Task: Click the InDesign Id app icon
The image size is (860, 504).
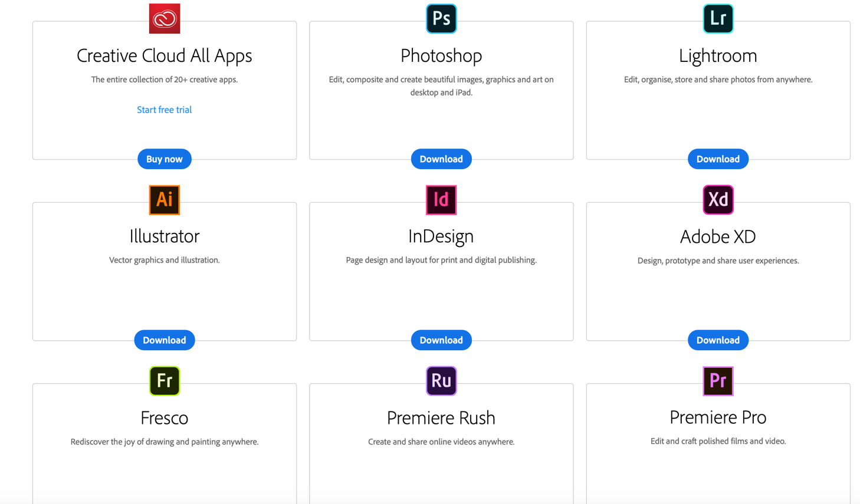Action: coord(441,200)
